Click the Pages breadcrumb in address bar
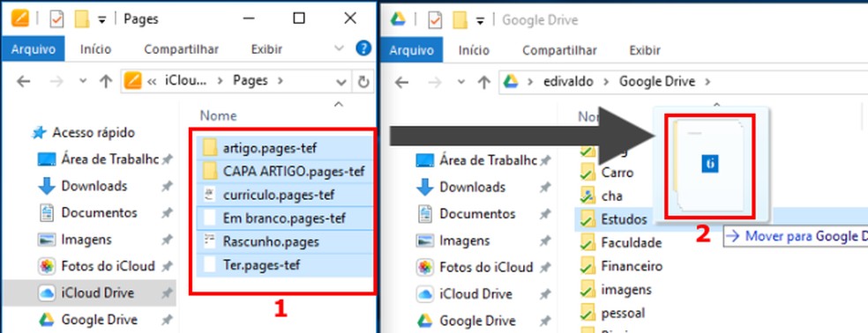868x333 pixels. pos(251,81)
